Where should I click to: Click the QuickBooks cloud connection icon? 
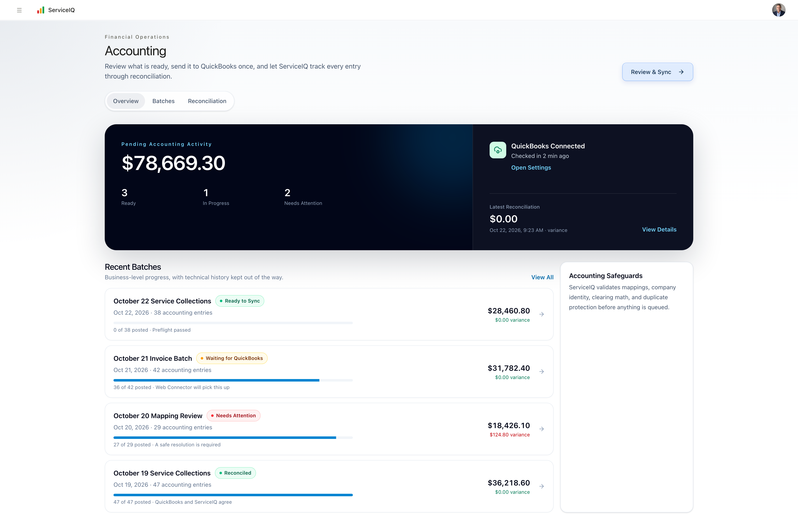click(498, 150)
